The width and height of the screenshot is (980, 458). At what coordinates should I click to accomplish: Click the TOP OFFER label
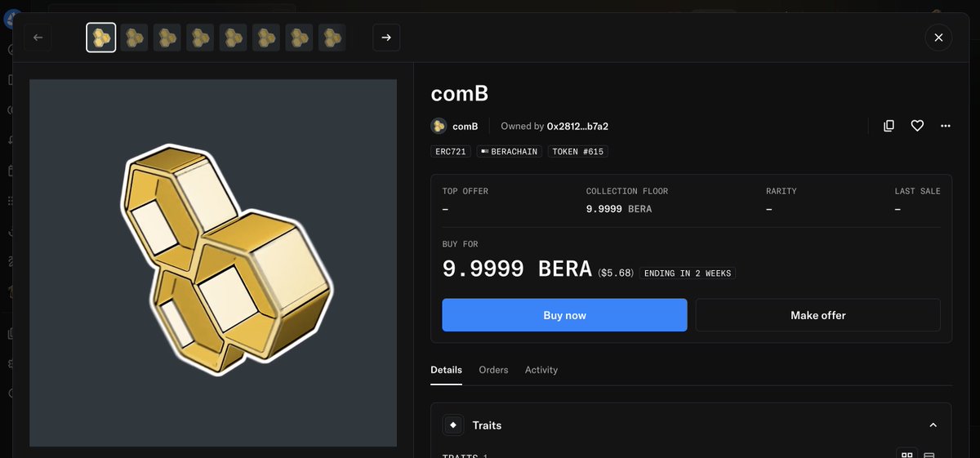(465, 191)
